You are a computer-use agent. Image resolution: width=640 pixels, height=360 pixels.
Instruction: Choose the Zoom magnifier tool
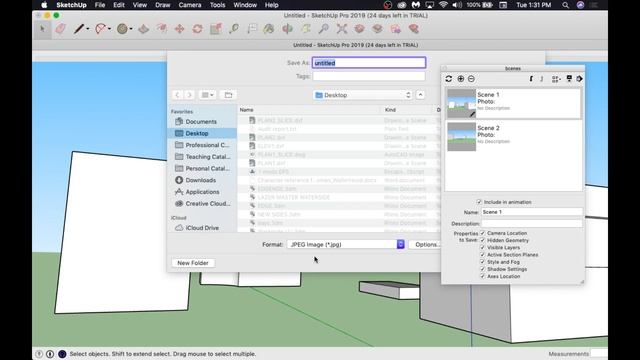click(324, 29)
